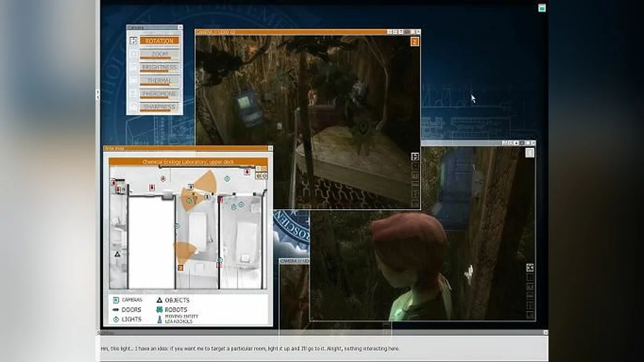Select camera 3 marker on map
644x362 pixels.
coord(190,187)
